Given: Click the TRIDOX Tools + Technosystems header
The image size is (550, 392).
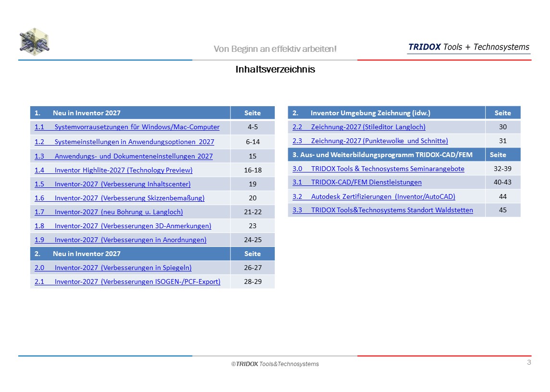Looking at the screenshot, I should [x=468, y=47].
